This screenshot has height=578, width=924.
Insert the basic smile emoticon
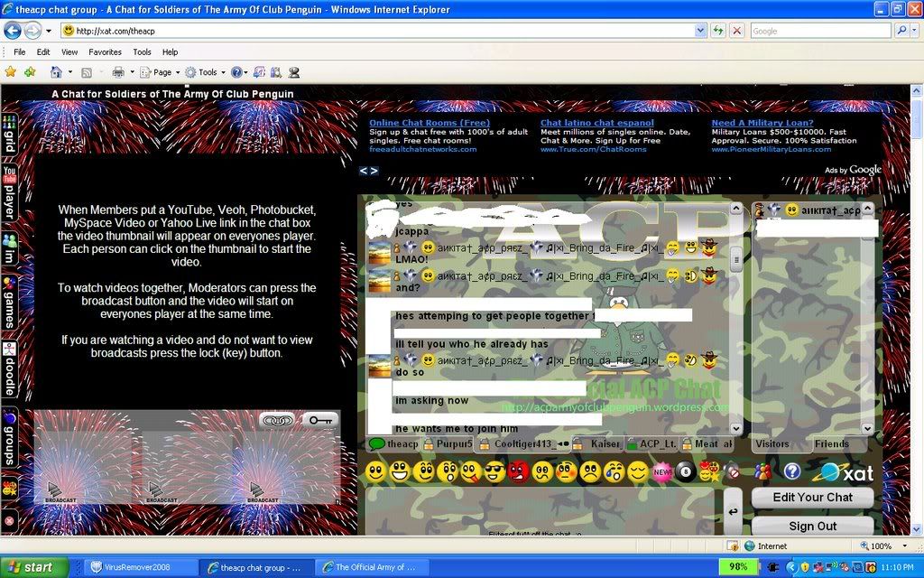[x=375, y=471]
